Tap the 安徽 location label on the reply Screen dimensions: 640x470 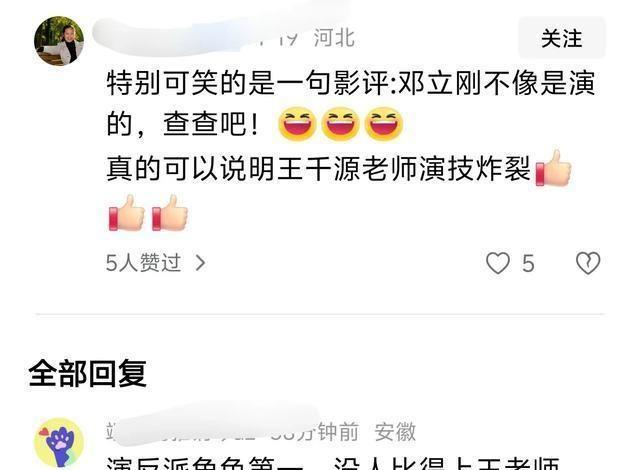click(395, 432)
